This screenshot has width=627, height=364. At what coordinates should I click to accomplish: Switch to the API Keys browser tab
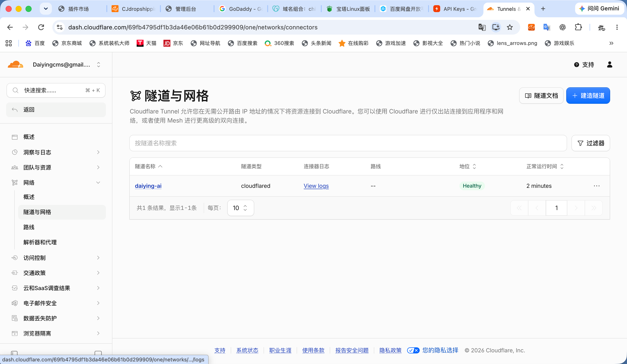455,9
